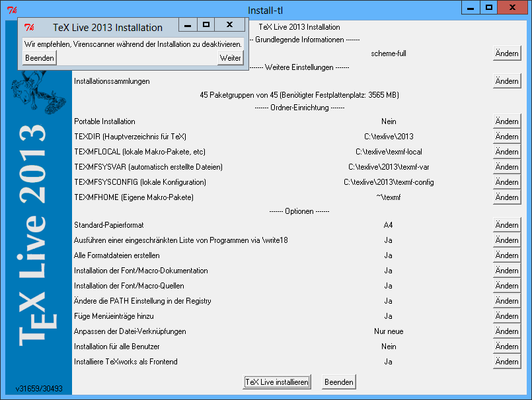Toggle Installation der Font/Macro-Dokumentation
Image resolution: width=532 pixels, height=400 pixels.
(x=507, y=271)
